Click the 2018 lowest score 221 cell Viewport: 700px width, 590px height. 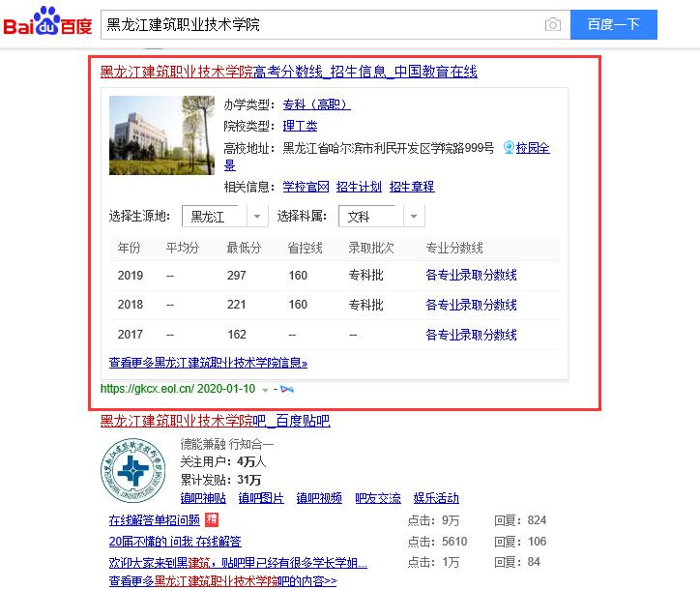pos(237,305)
